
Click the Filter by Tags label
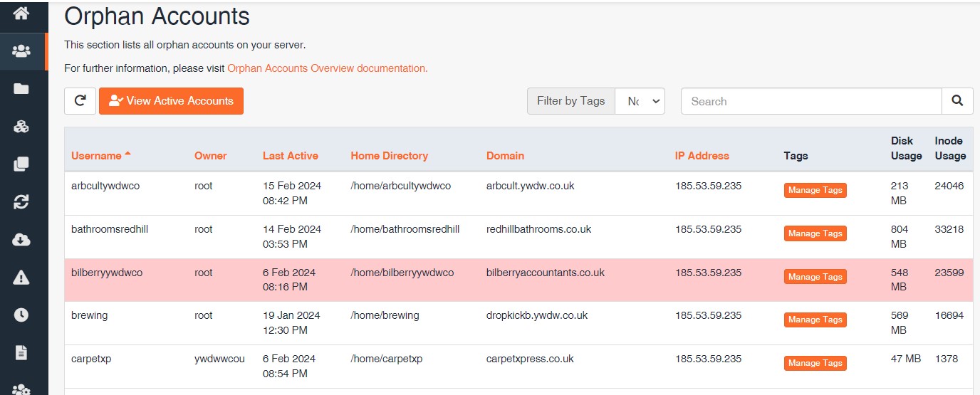pos(570,101)
